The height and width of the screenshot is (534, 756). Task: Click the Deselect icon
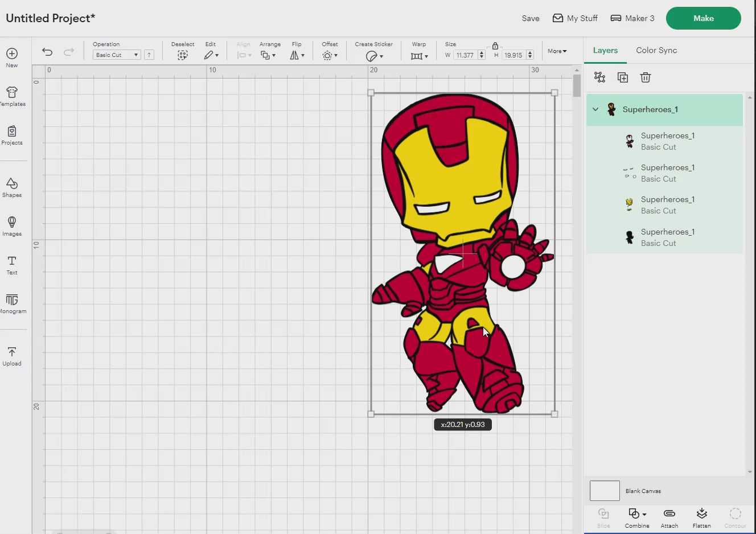click(x=182, y=55)
